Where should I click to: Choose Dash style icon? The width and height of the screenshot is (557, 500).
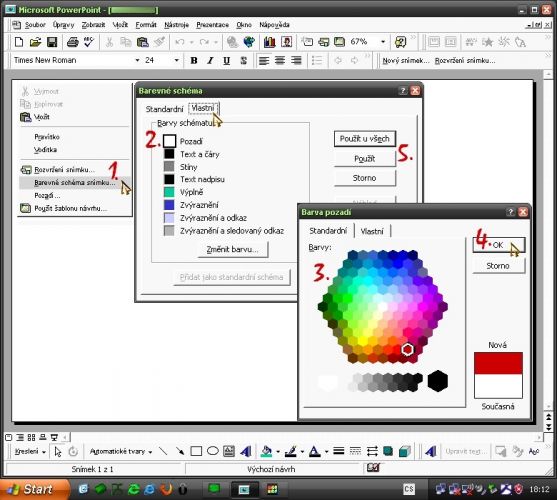(355, 451)
